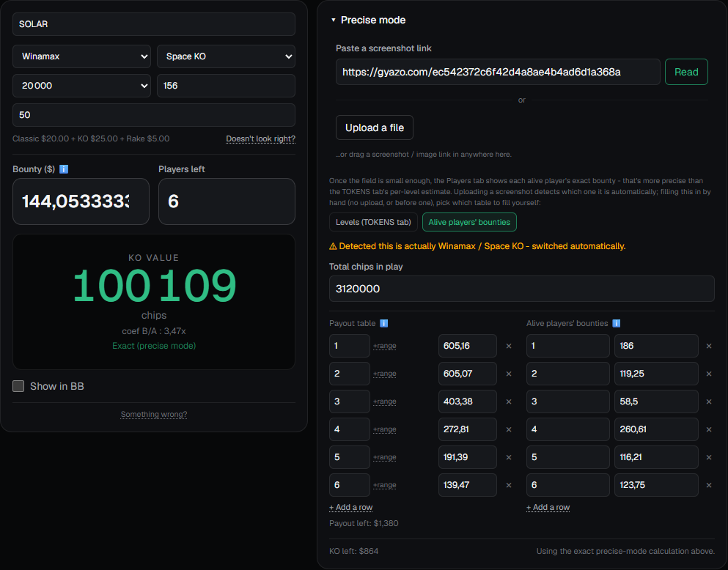
Task: Remove payout row with 605,07
Action: click(509, 374)
